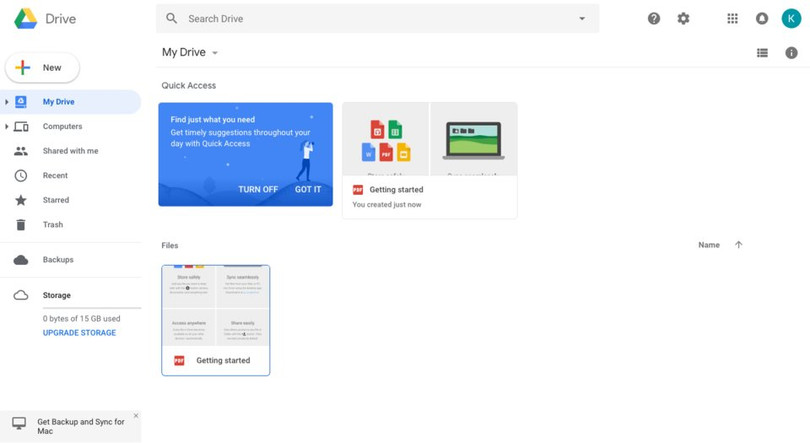The image size is (810, 443).
Task: Open the Google apps grid icon
Action: point(732,19)
